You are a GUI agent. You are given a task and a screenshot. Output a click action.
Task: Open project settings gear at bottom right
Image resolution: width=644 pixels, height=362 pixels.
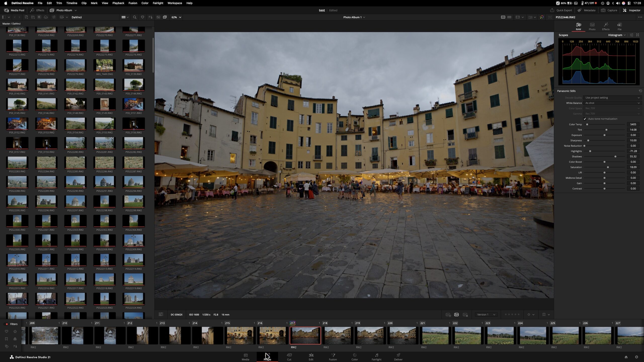(636, 357)
